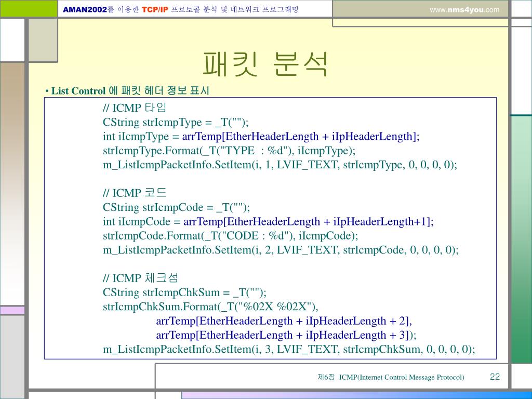Click the slide page number 22
This screenshot has height=399, width=532.
495,377
